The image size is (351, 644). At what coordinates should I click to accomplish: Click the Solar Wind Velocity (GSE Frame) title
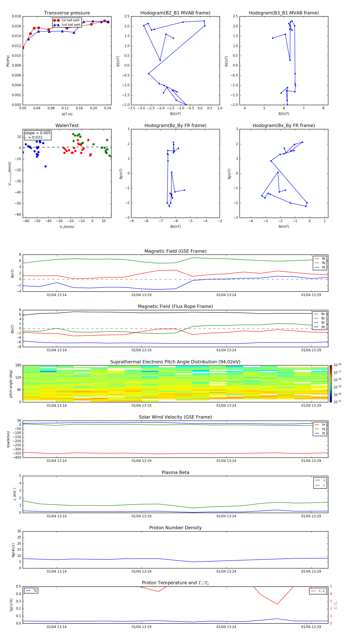click(x=175, y=417)
